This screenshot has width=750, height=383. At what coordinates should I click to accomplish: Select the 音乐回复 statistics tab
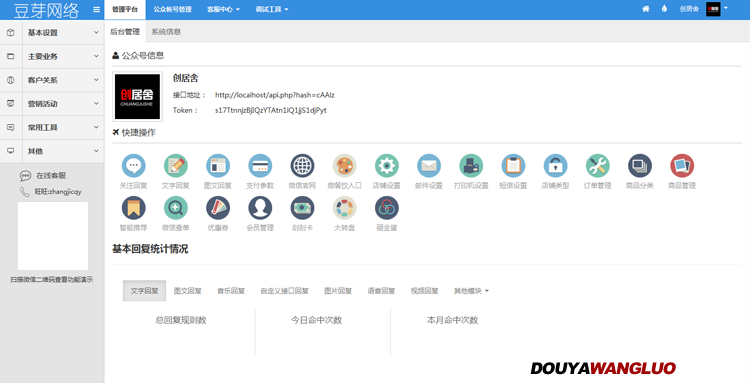click(231, 291)
